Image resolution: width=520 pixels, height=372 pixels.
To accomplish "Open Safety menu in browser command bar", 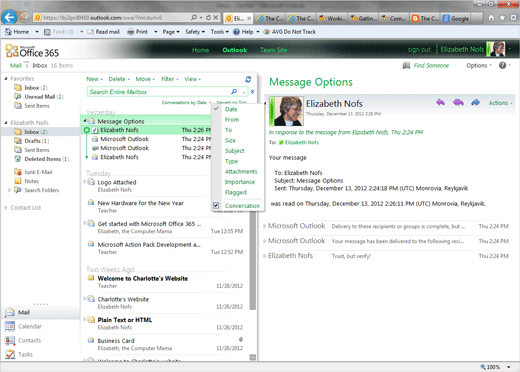I will (195, 32).
